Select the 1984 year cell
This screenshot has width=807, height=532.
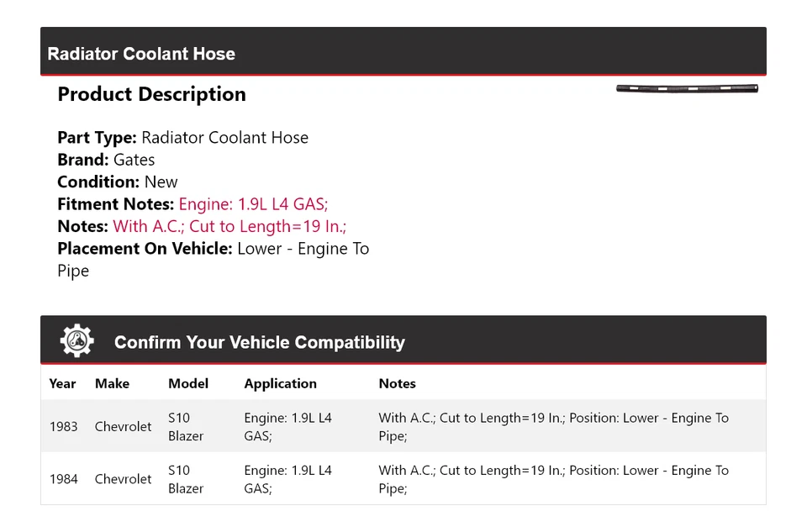pyautogui.click(x=64, y=479)
